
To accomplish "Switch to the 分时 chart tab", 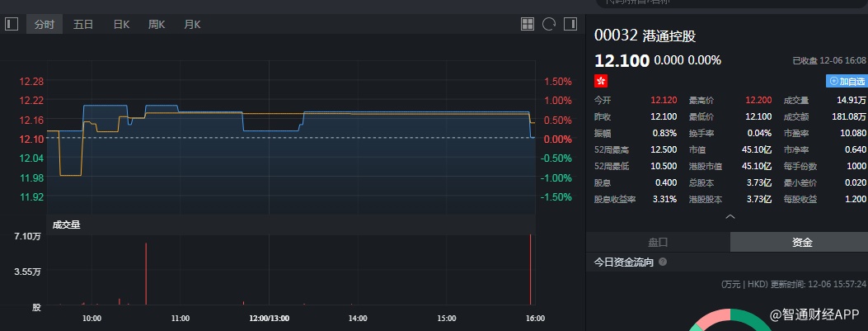I will pyautogui.click(x=44, y=25).
